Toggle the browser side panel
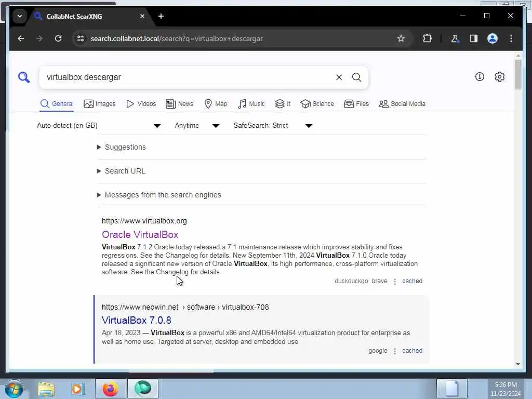Image resolution: width=532 pixels, height=399 pixels. click(474, 38)
